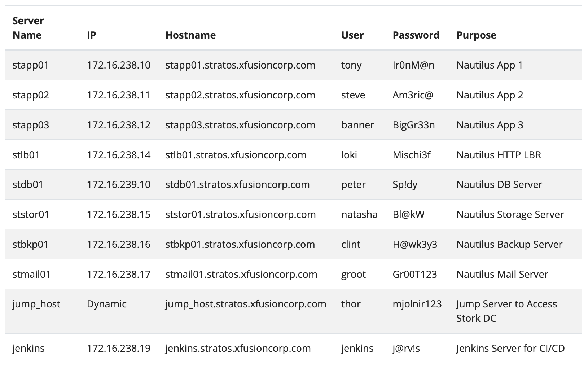Select the stmail01 server name
Viewport: 588px width, 368px height.
pyautogui.click(x=31, y=275)
